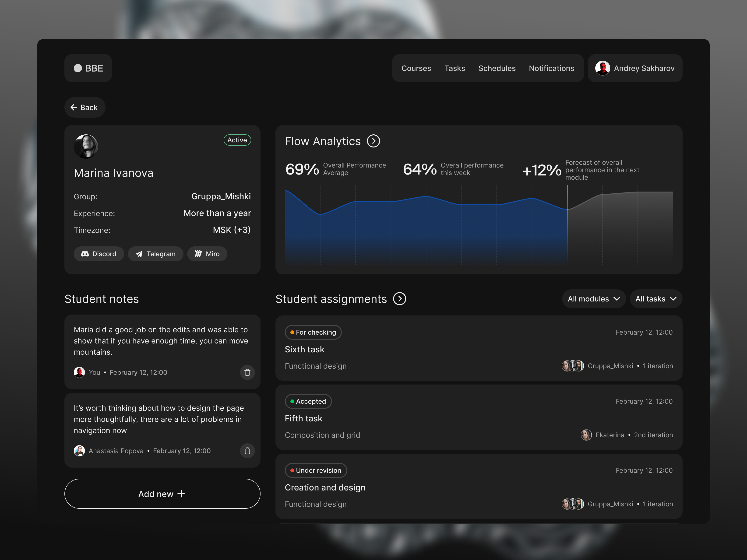Switch to the Schedules tab
The image size is (747, 560).
tap(497, 68)
